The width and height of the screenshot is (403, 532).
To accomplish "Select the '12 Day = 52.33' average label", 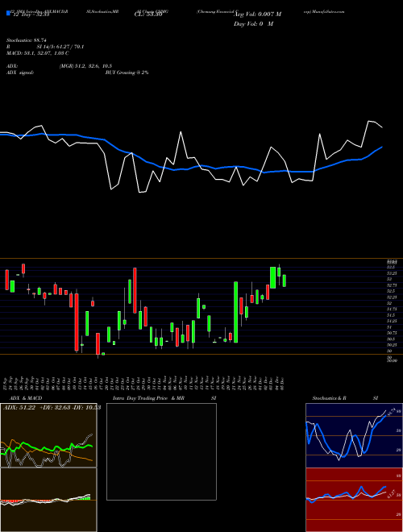I will pos(31,15).
